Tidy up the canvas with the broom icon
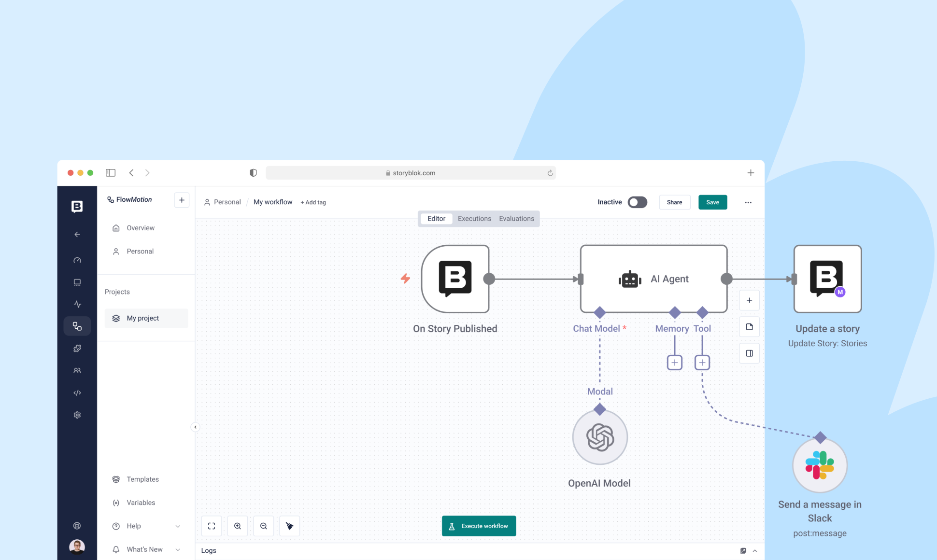Screen dimensions: 937x560 289,526
